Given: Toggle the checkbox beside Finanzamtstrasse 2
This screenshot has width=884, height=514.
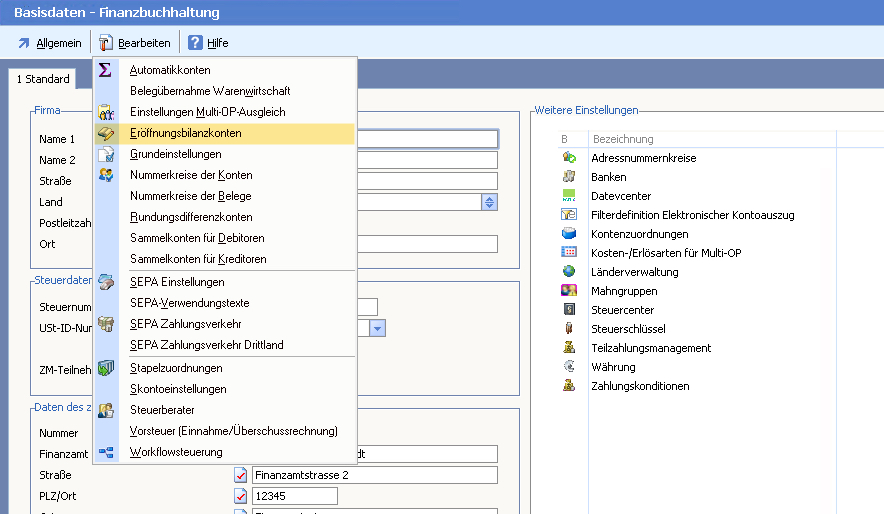Looking at the screenshot, I should tap(240, 475).
